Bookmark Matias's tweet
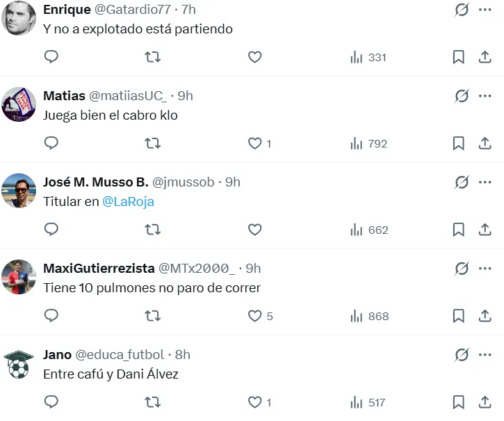504x421 pixels. (458, 143)
